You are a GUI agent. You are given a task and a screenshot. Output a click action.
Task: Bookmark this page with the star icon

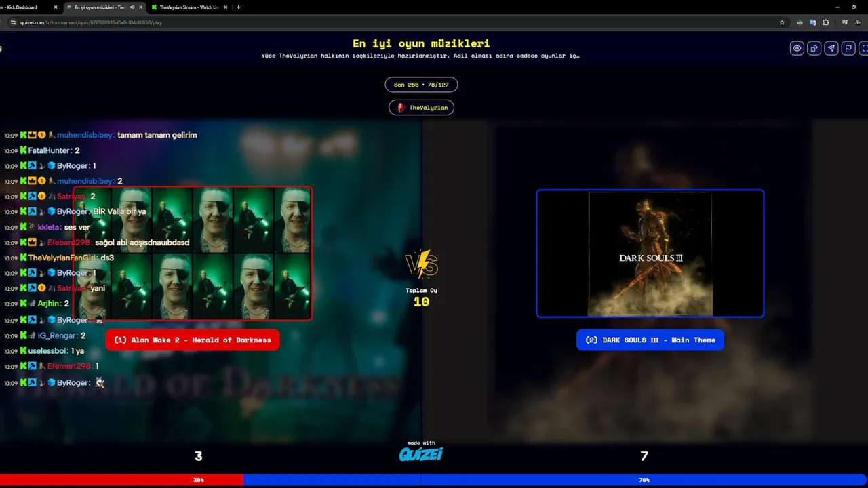click(x=782, y=22)
